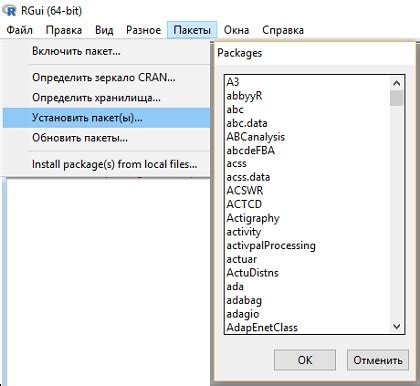Open the Вид menu
Viewport: 420px width, 386px height.
pos(104,30)
